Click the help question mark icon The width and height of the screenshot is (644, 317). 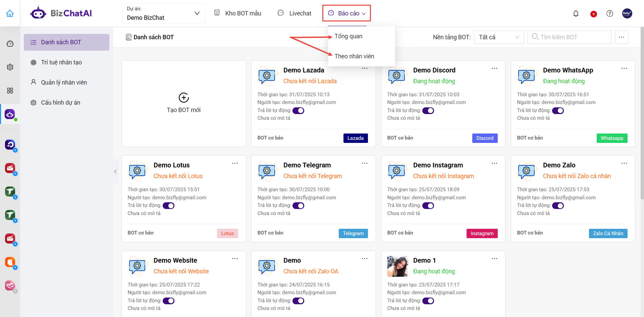[x=610, y=13]
